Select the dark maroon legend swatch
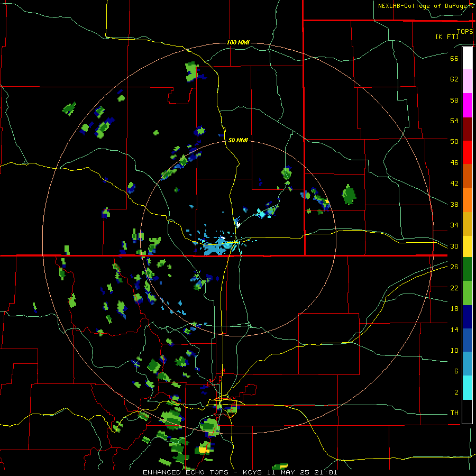 point(467,129)
